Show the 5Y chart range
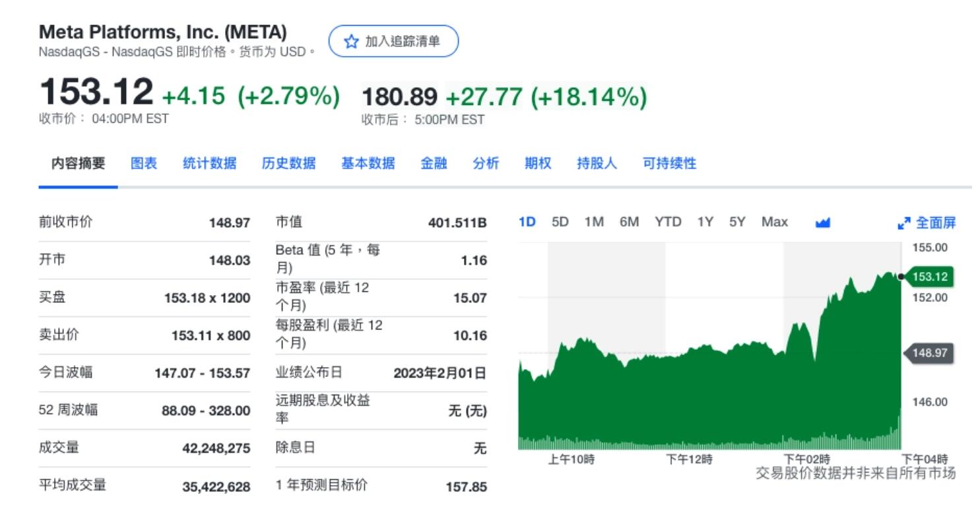 [x=736, y=222]
